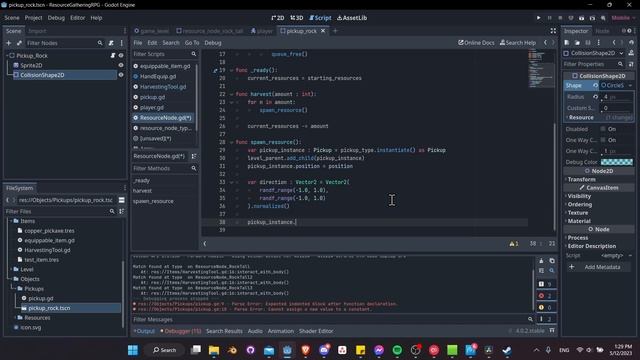Toggle the Disabled checkbox in the Inspector
This screenshot has width=640, height=360.
coord(603,129)
